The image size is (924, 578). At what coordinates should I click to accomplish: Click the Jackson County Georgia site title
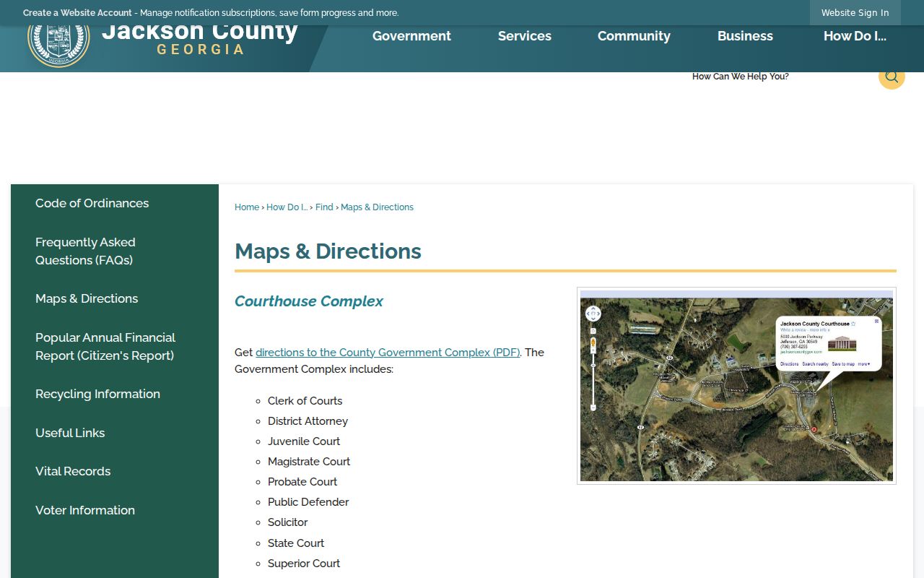(200, 38)
